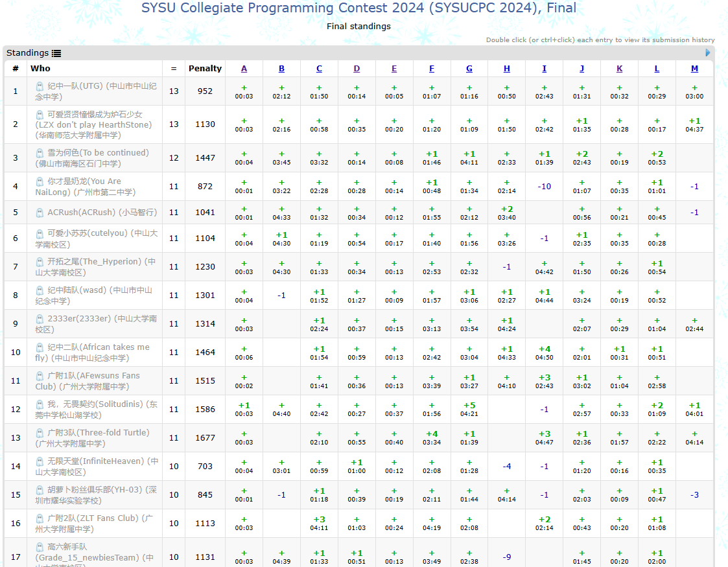Image resolution: width=728 pixels, height=567 pixels.
Task: Click the Who column header
Action: pos(40,68)
